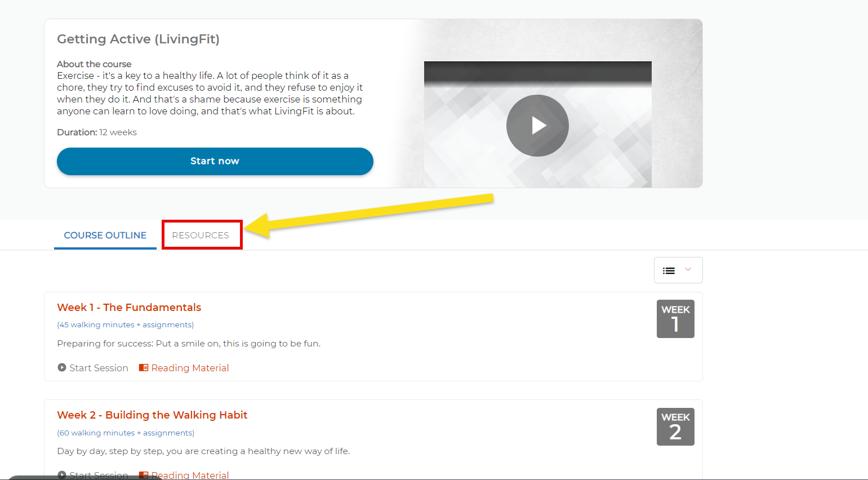The width and height of the screenshot is (868, 480).
Task: Select the Course Outline tab
Action: pos(105,235)
